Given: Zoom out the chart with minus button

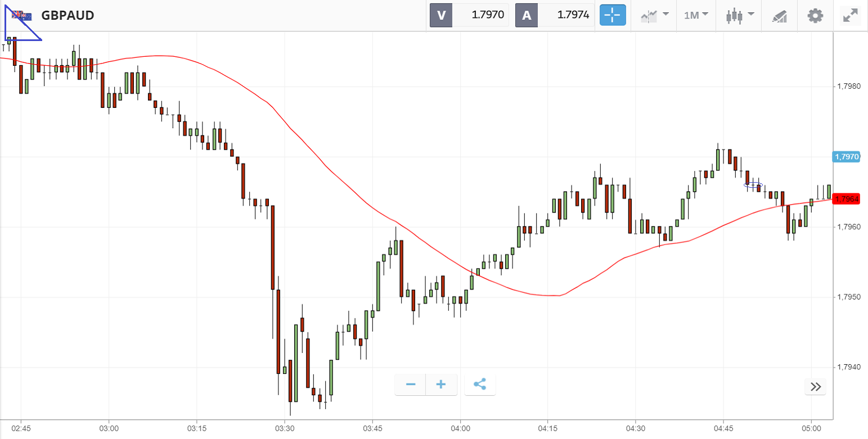Looking at the screenshot, I should (x=411, y=384).
